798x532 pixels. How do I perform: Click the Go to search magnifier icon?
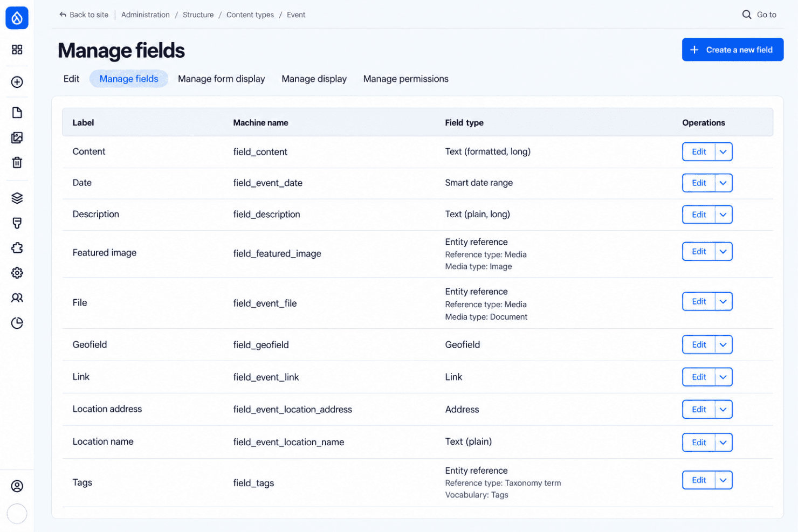tap(747, 15)
